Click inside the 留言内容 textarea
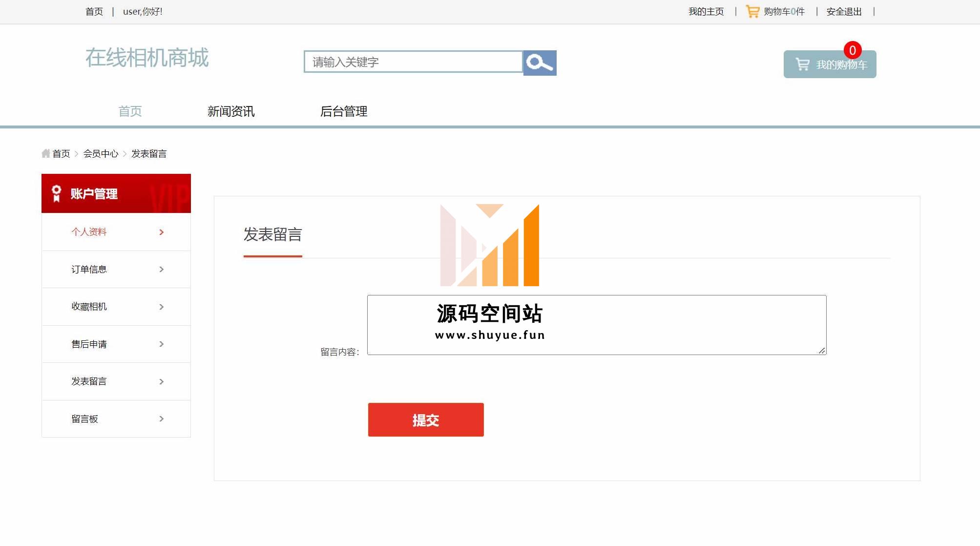 click(x=597, y=325)
